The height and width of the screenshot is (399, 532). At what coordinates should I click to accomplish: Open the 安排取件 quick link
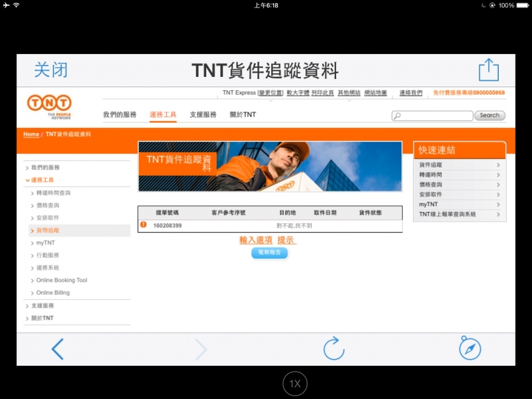[x=460, y=194]
